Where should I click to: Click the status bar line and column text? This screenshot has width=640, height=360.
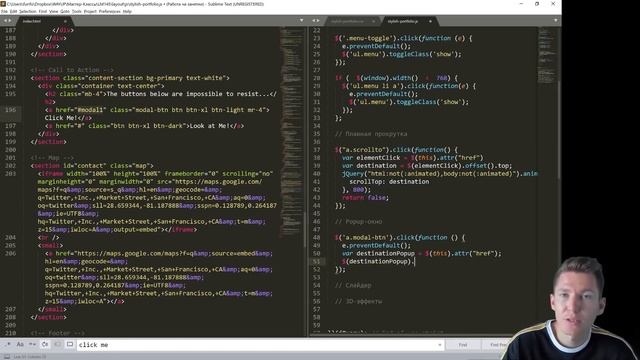[30, 357]
